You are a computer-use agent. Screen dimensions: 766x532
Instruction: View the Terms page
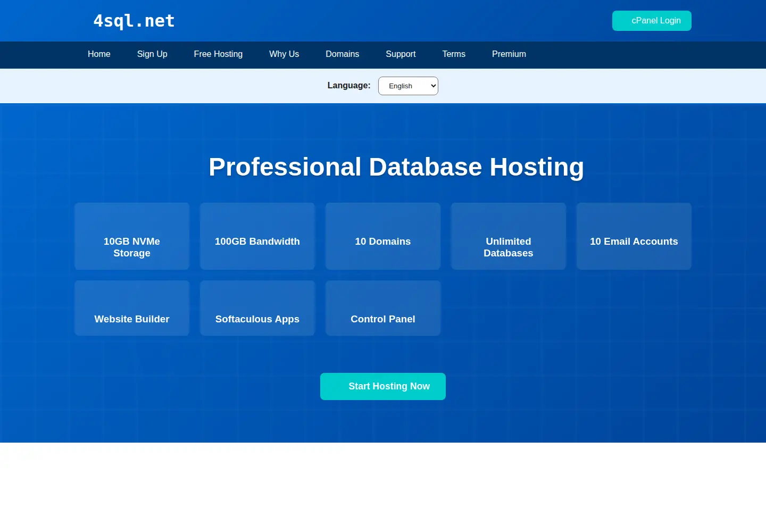click(454, 54)
